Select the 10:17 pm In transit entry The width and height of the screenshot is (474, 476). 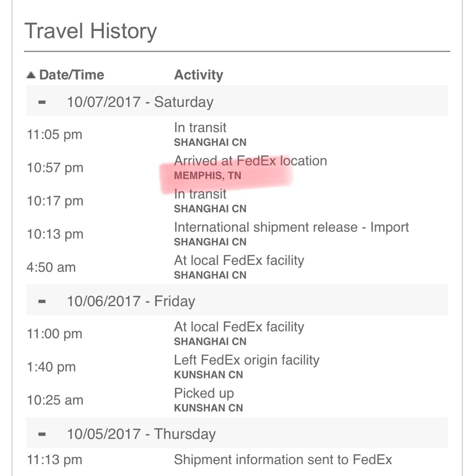click(237, 201)
